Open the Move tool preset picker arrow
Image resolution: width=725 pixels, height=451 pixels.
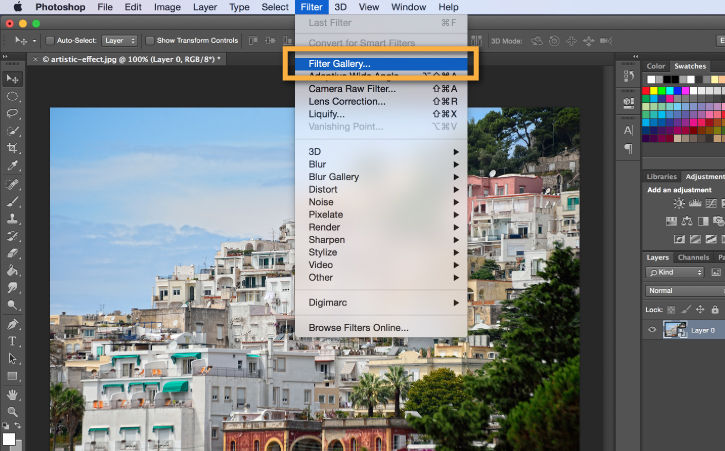(34, 41)
